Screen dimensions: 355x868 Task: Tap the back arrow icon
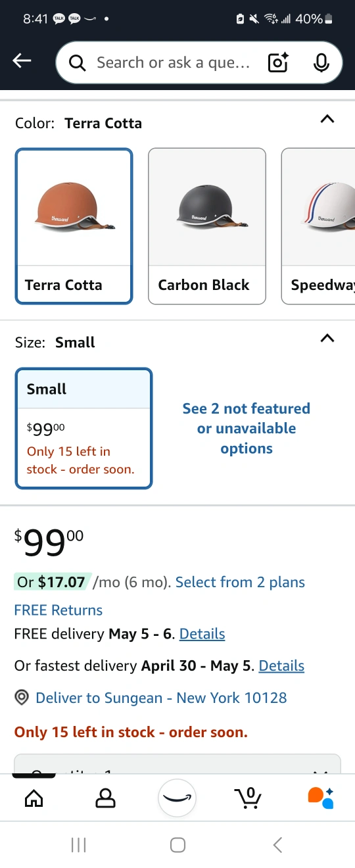pyautogui.click(x=22, y=61)
